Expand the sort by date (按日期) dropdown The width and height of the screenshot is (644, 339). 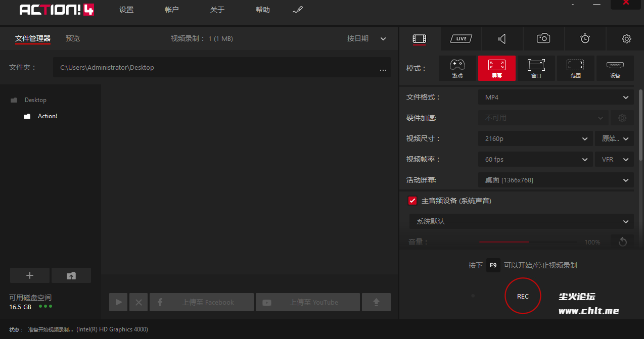pos(366,38)
